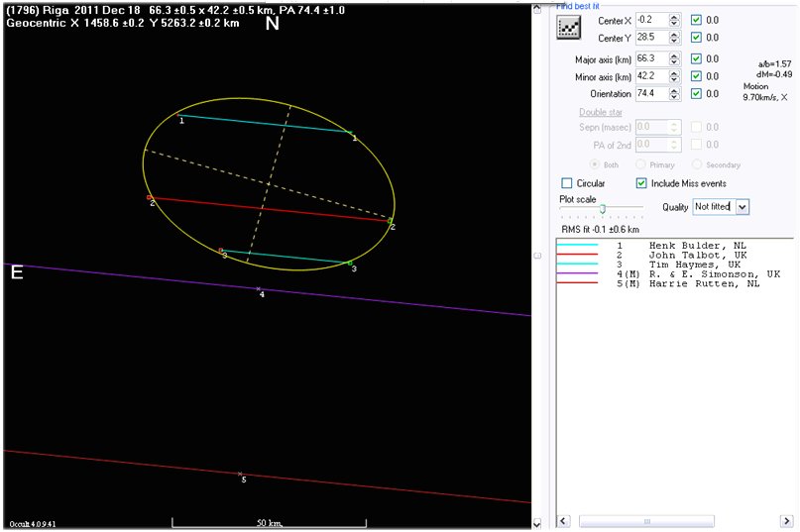Click the miss marker 4 on purple chord
The width and height of the screenshot is (800, 532).
259,289
